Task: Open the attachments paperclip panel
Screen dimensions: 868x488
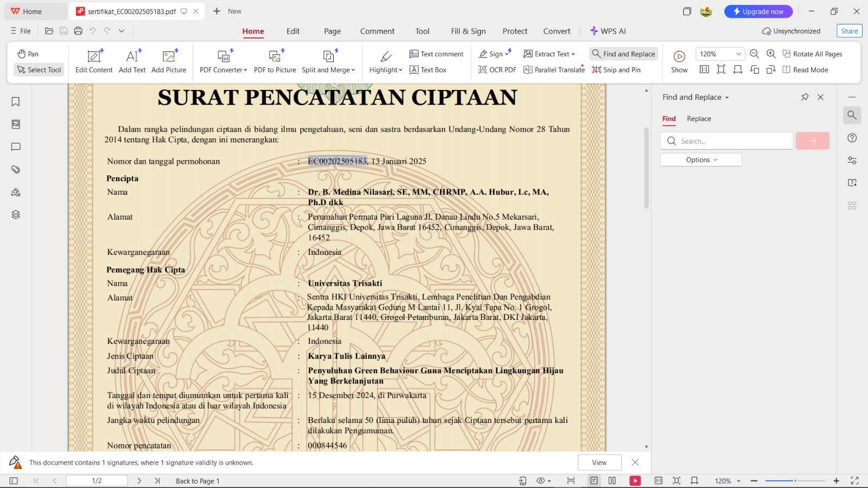Action: click(16, 170)
